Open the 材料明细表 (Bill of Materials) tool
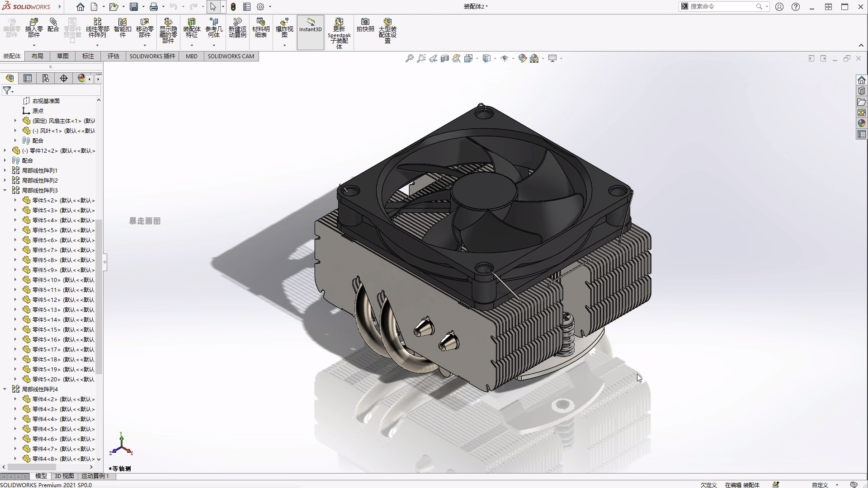868x488 pixels. click(261, 28)
